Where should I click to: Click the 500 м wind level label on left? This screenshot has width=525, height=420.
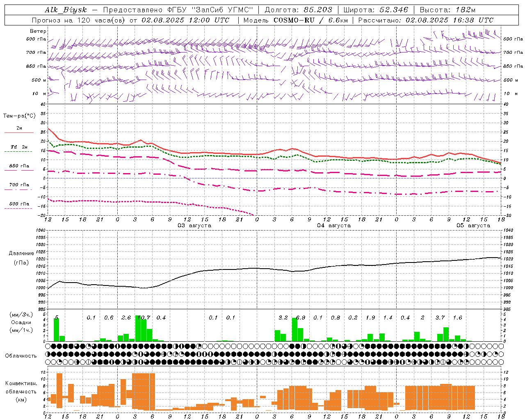pyautogui.click(x=39, y=80)
